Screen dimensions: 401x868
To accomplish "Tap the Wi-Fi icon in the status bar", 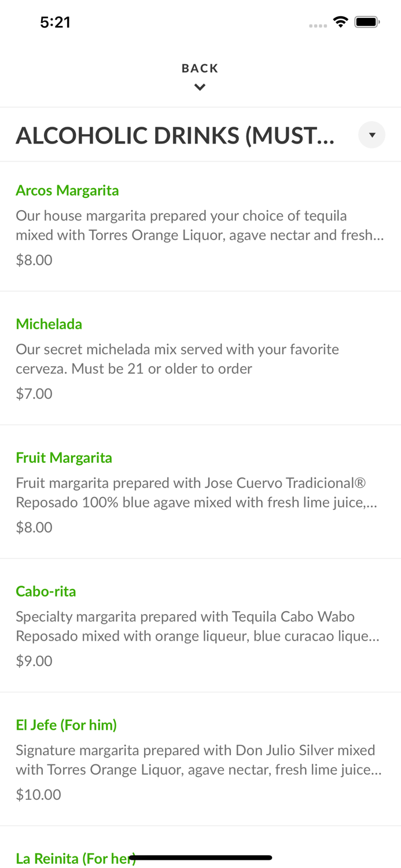I will 341,21.
